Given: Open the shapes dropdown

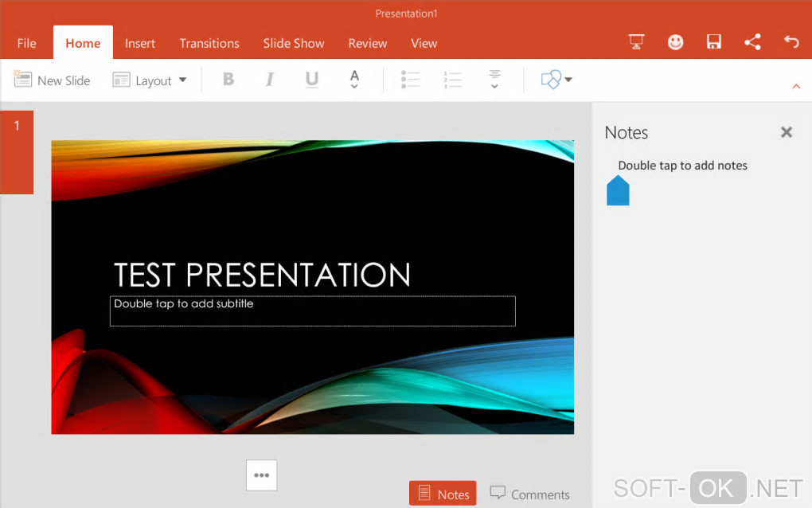Looking at the screenshot, I should click(556, 80).
